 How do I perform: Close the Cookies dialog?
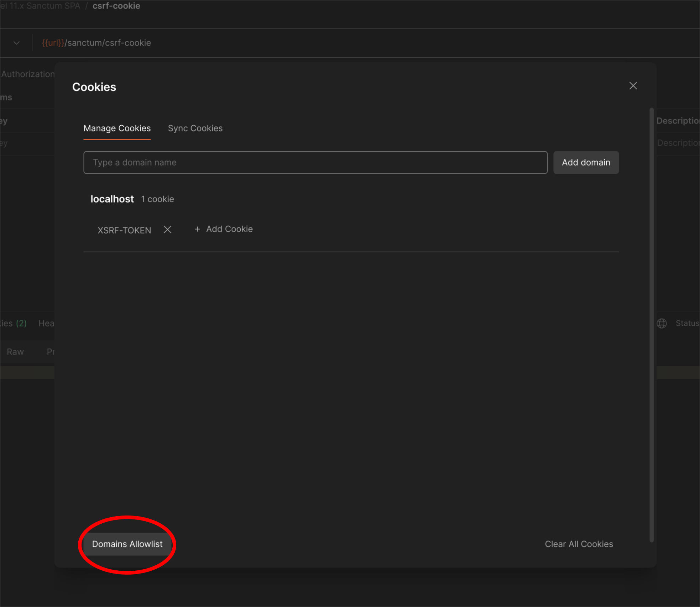(x=633, y=86)
